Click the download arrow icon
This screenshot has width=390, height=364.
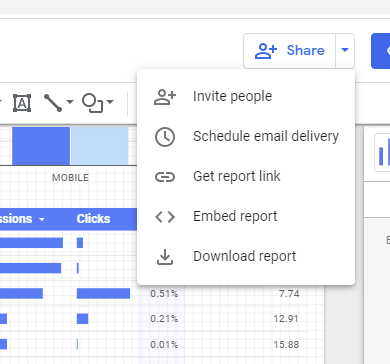pyautogui.click(x=165, y=257)
